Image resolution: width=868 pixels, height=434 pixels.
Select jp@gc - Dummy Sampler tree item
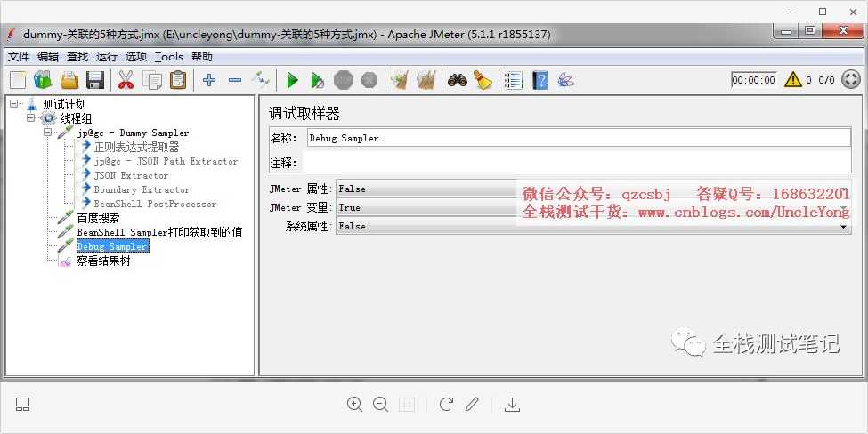click(x=133, y=133)
